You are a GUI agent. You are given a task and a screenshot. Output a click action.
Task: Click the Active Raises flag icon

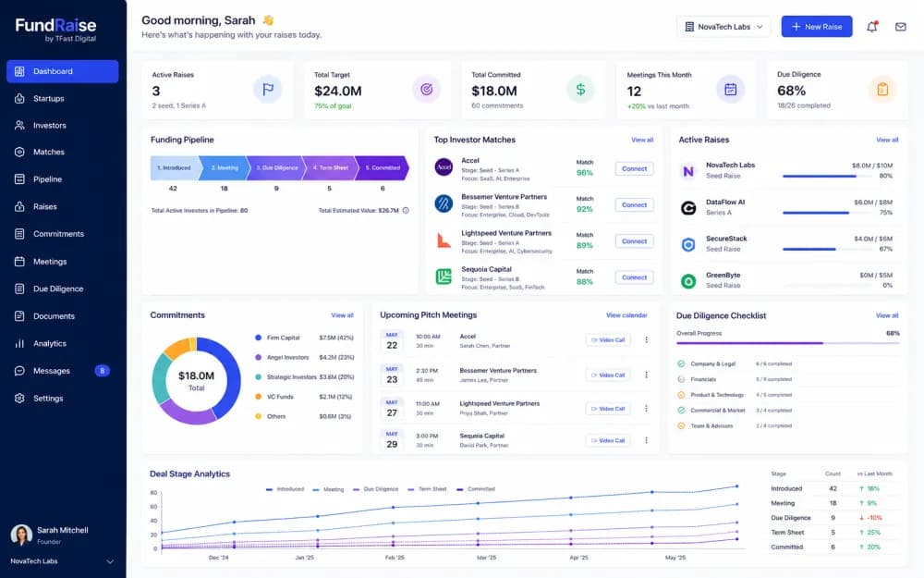pyautogui.click(x=268, y=90)
